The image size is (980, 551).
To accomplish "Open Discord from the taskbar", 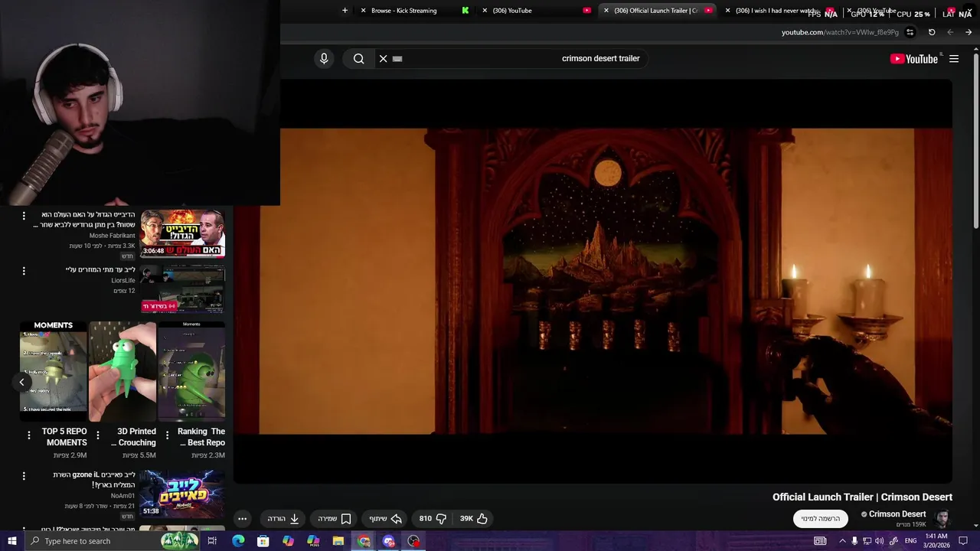I will (389, 541).
